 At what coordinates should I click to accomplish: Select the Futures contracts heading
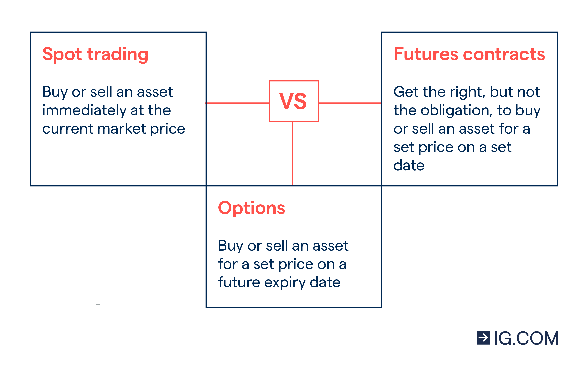click(469, 54)
